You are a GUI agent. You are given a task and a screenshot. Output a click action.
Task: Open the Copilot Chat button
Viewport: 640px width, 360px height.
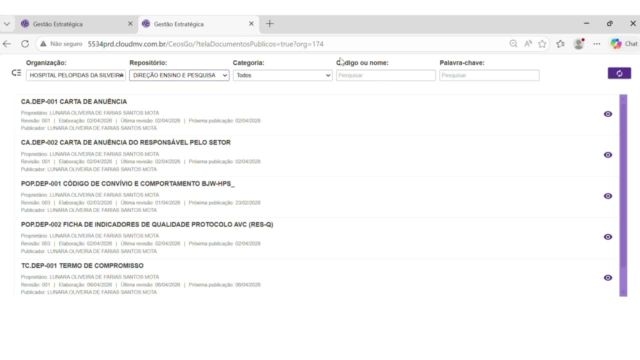pos(624,44)
